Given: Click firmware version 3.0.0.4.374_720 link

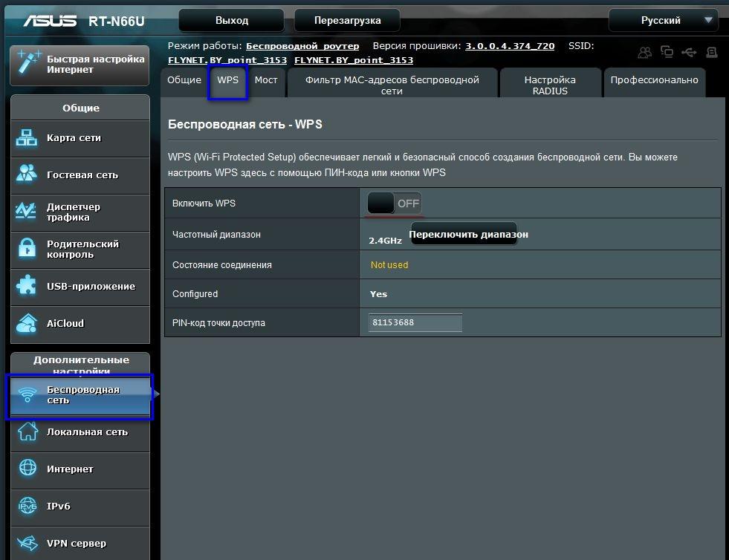Looking at the screenshot, I should 510,46.
